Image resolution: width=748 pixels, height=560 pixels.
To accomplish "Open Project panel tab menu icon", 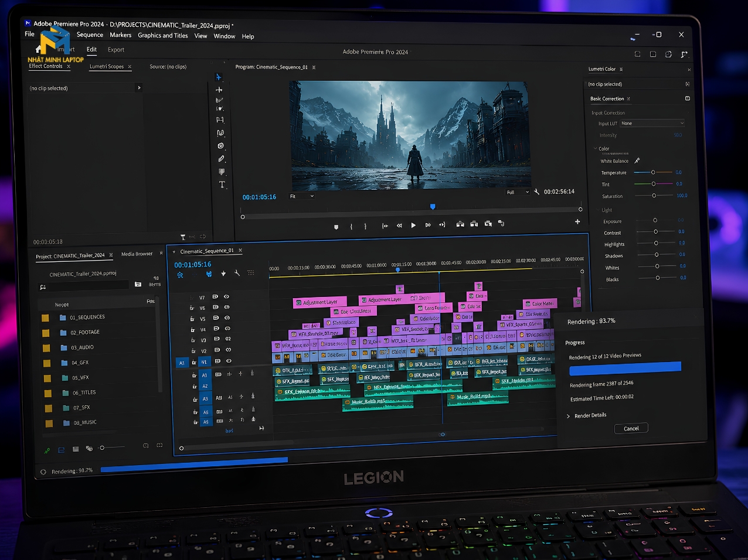I will tap(111, 255).
